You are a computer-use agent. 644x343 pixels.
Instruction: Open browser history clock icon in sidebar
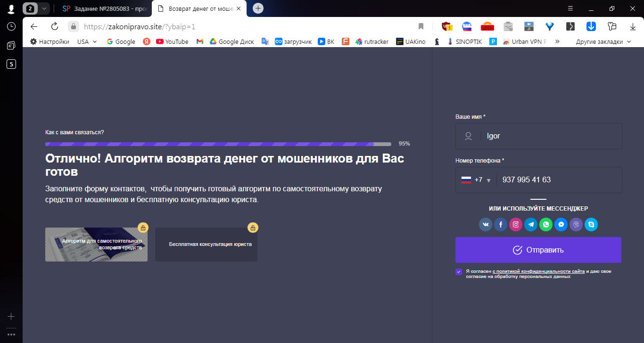11,26
